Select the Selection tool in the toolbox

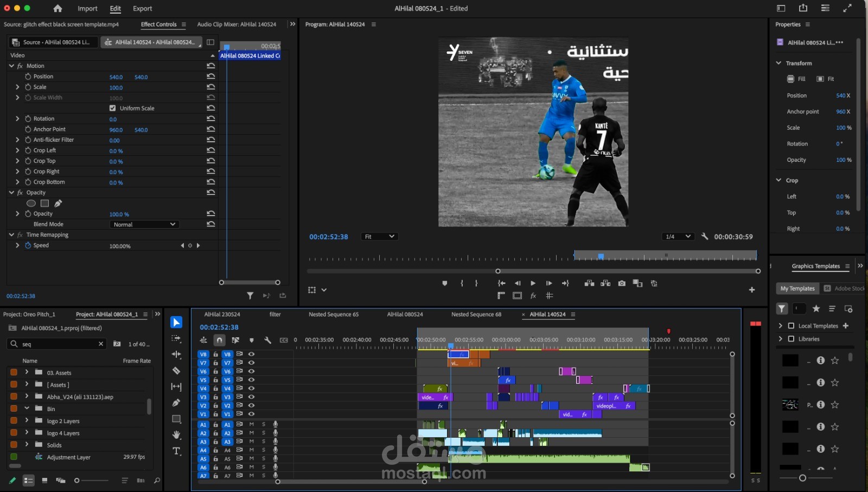pos(176,323)
